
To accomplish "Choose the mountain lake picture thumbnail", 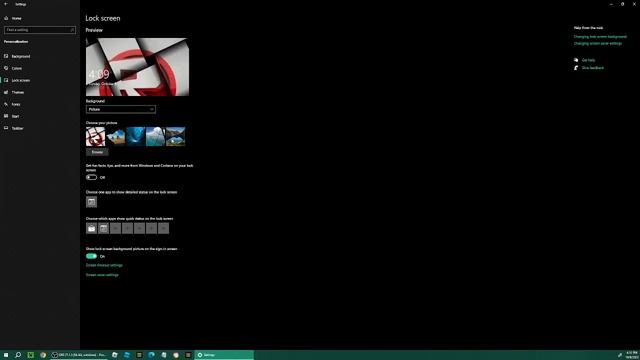I will click(x=176, y=136).
